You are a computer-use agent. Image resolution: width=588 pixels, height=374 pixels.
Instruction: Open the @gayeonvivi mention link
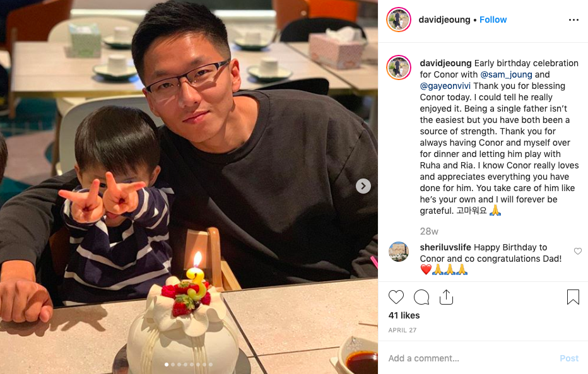(x=445, y=86)
